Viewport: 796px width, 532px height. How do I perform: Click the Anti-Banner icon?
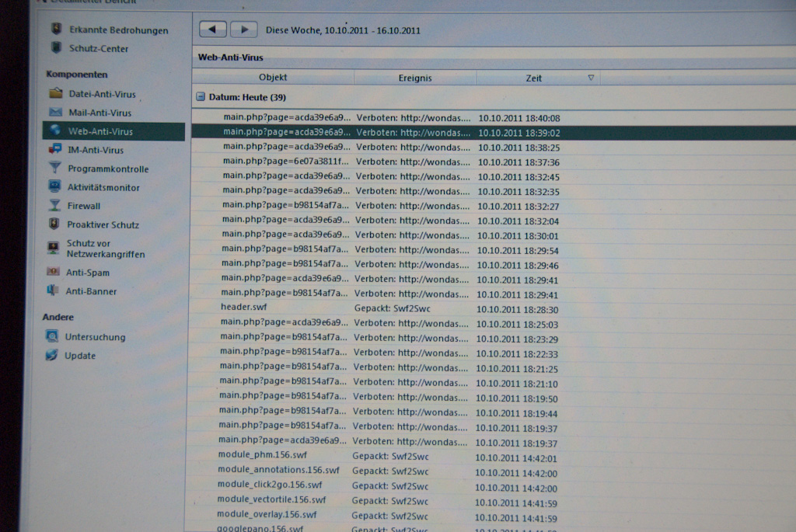click(x=52, y=290)
